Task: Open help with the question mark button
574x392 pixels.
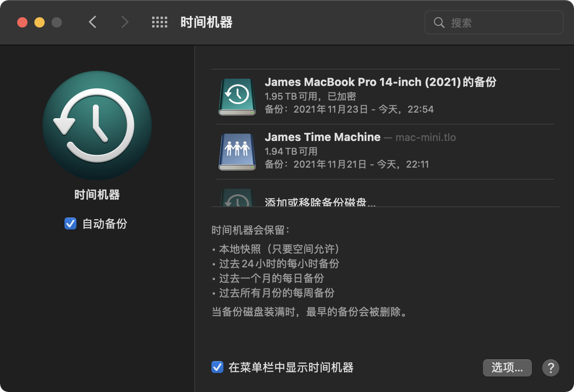Action: pos(551,368)
